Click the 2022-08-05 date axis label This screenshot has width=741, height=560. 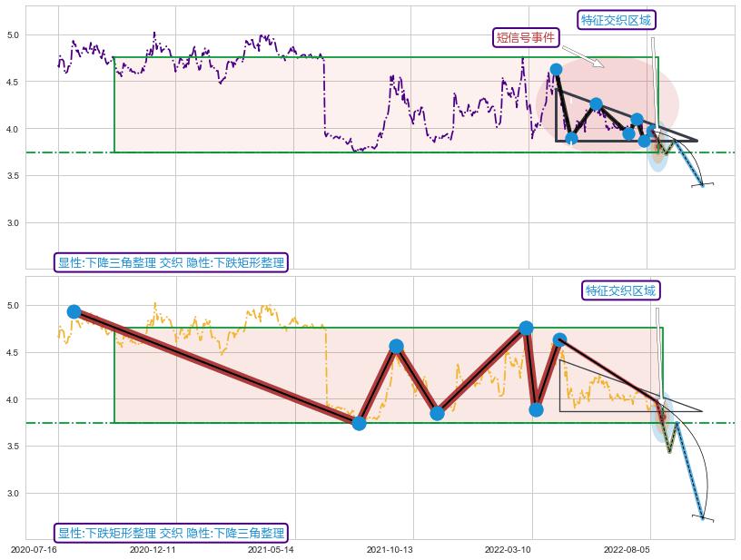click(x=626, y=549)
